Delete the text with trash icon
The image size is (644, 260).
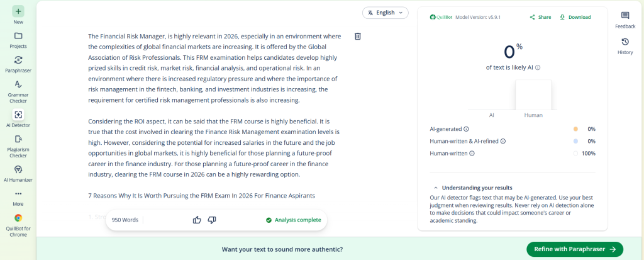tap(358, 37)
